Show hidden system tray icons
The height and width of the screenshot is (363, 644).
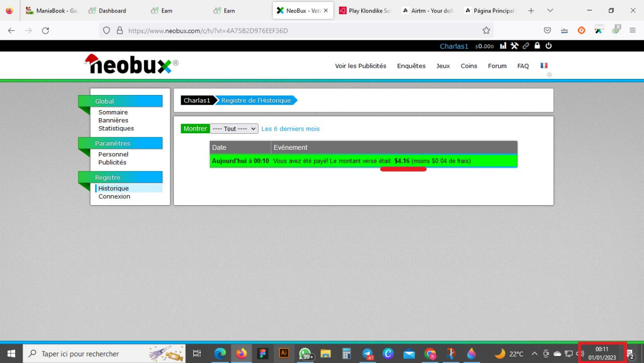[x=534, y=353]
